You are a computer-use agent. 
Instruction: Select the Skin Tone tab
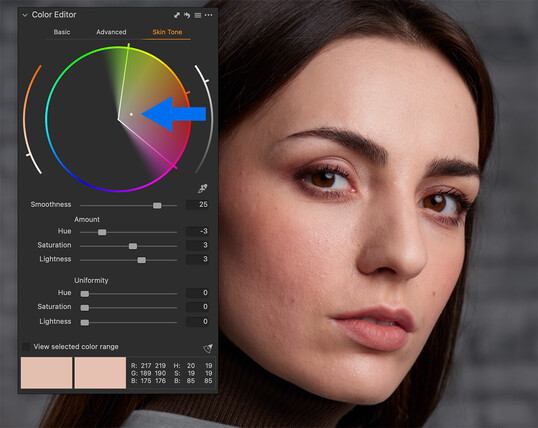167,32
